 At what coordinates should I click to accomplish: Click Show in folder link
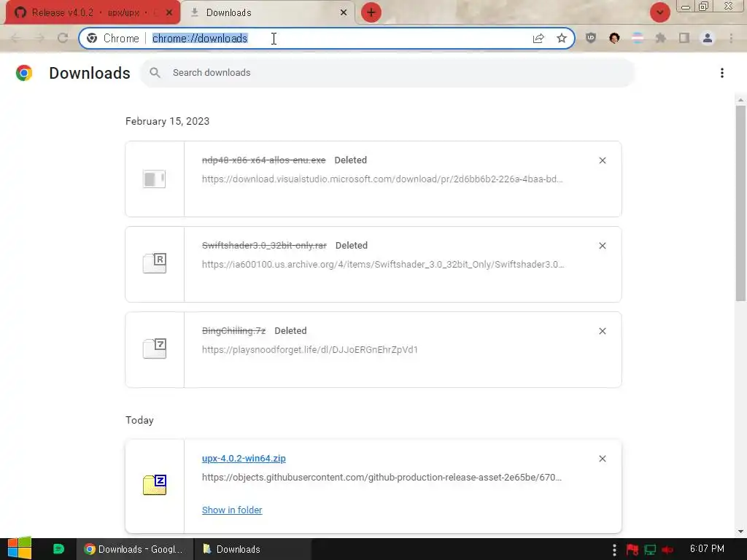pyautogui.click(x=232, y=510)
